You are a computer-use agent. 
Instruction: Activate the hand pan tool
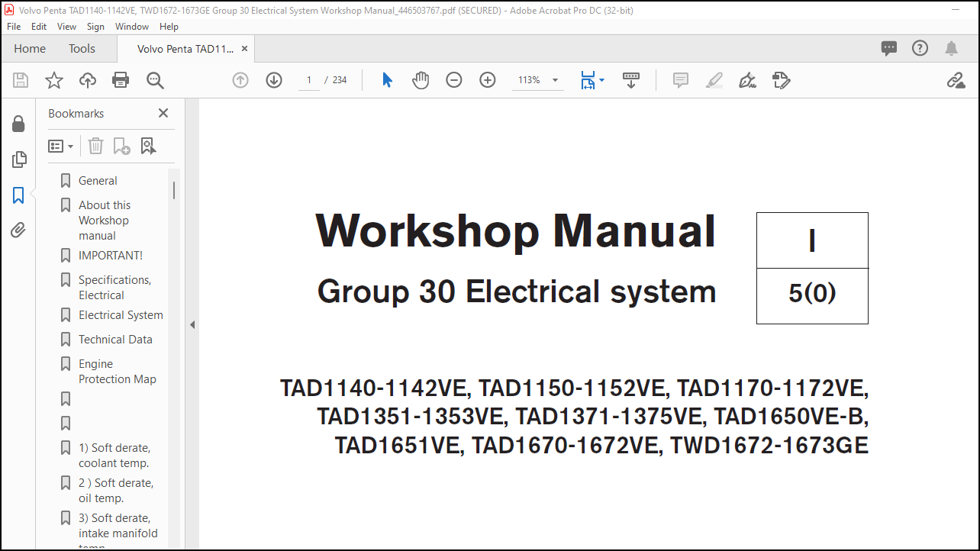[421, 80]
